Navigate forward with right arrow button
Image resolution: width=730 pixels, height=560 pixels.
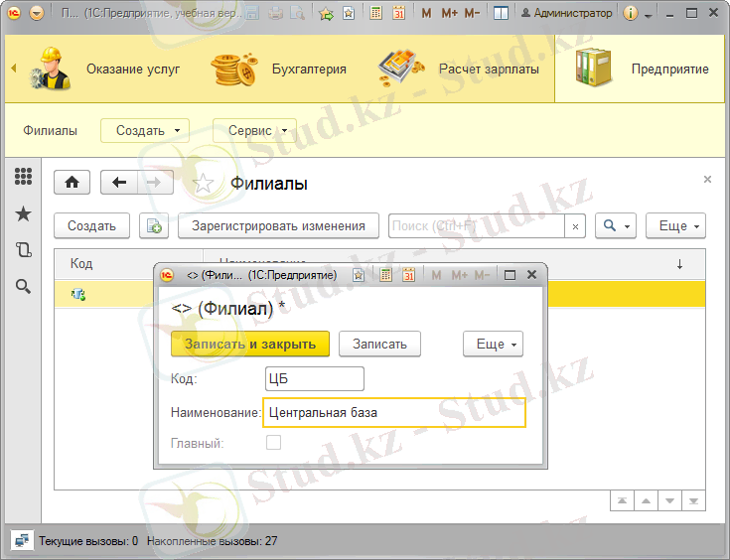pos(155,183)
